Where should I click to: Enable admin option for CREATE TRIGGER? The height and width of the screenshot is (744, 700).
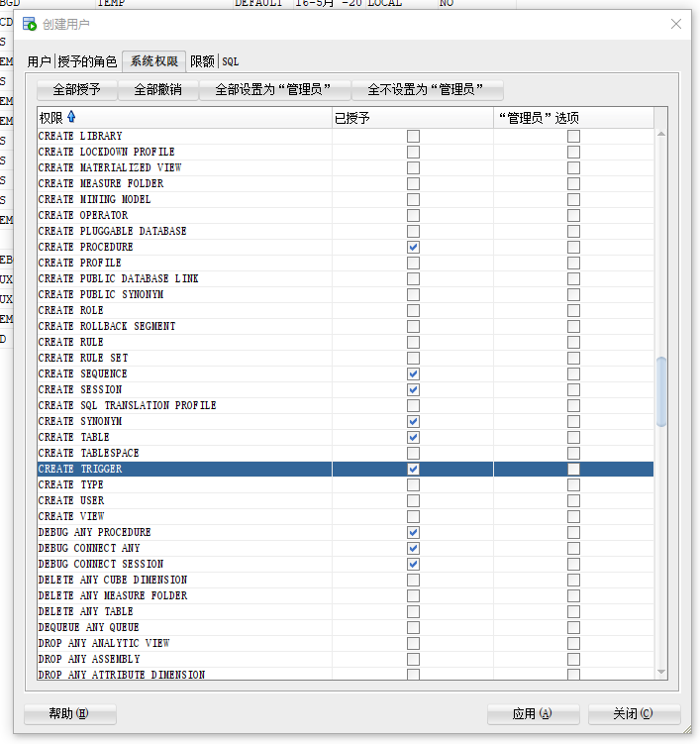coord(573,469)
